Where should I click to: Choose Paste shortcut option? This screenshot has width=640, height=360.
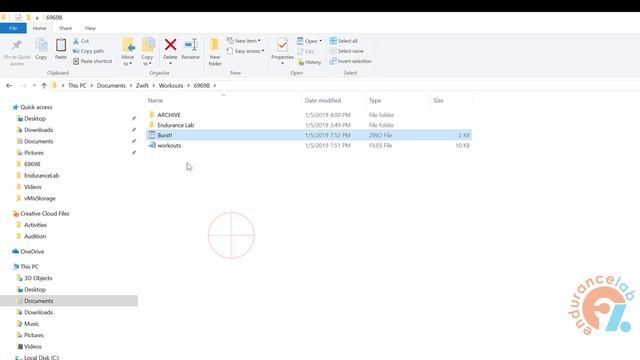click(92, 61)
